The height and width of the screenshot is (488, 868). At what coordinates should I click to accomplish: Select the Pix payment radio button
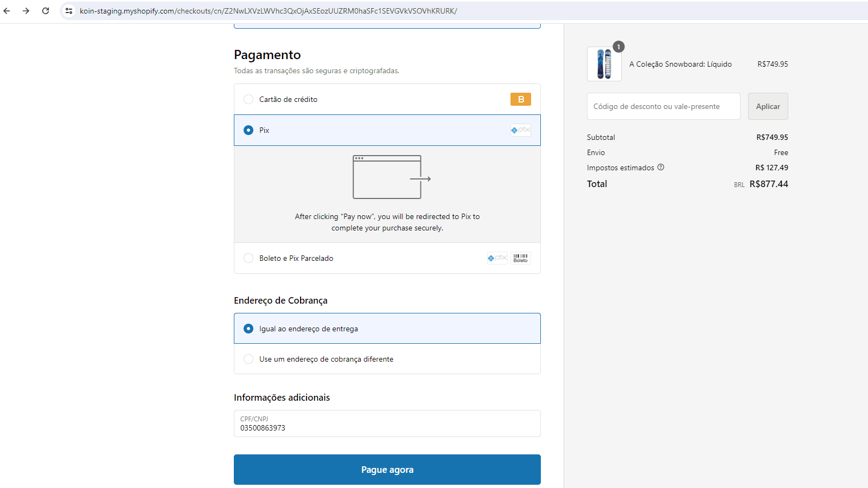pos(248,130)
